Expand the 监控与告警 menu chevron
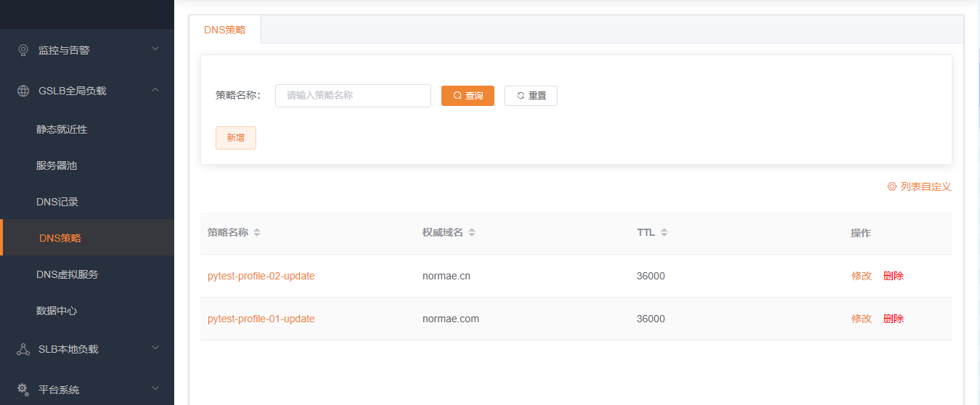Image resolution: width=980 pixels, height=405 pixels. (x=155, y=49)
